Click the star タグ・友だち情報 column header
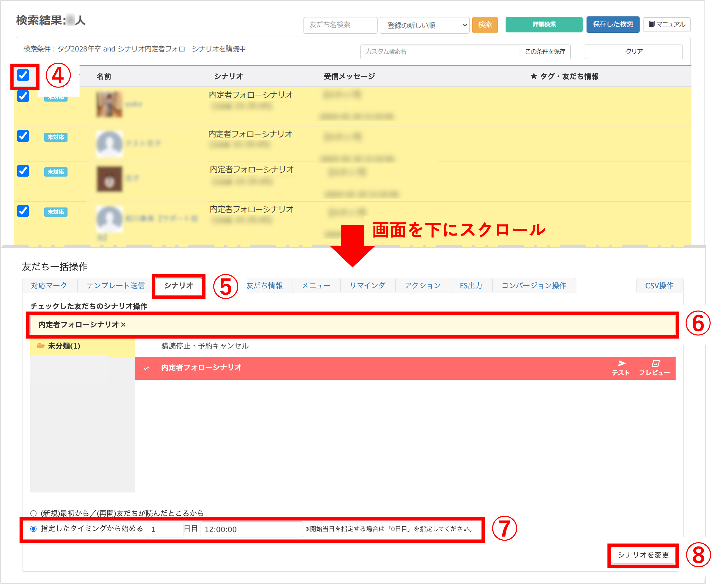 [x=564, y=77]
